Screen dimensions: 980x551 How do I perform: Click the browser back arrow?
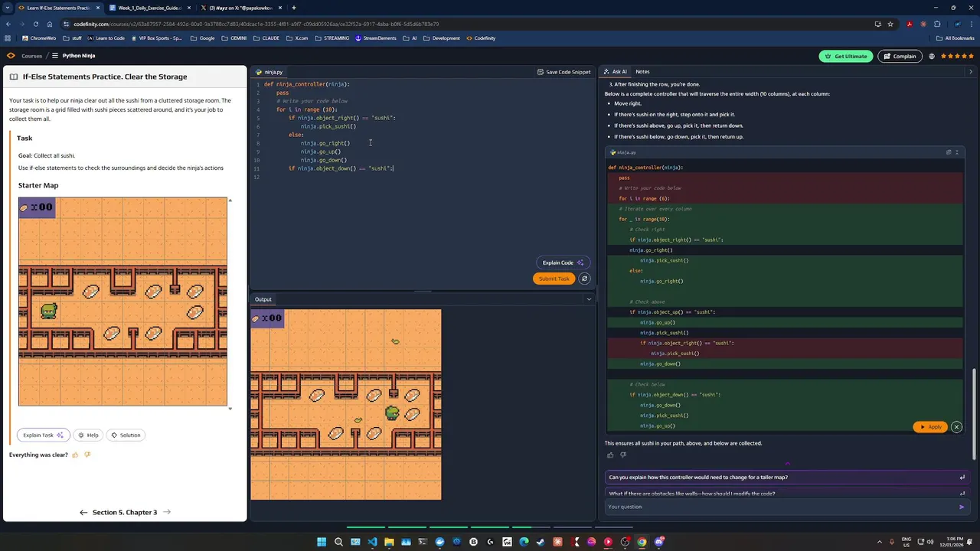(8, 24)
